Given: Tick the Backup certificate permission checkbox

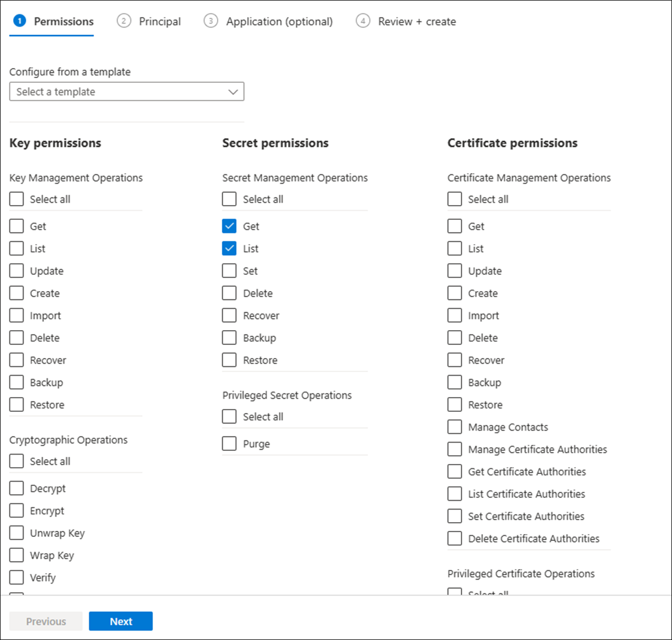Looking at the screenshot, I should click(455, 382).
